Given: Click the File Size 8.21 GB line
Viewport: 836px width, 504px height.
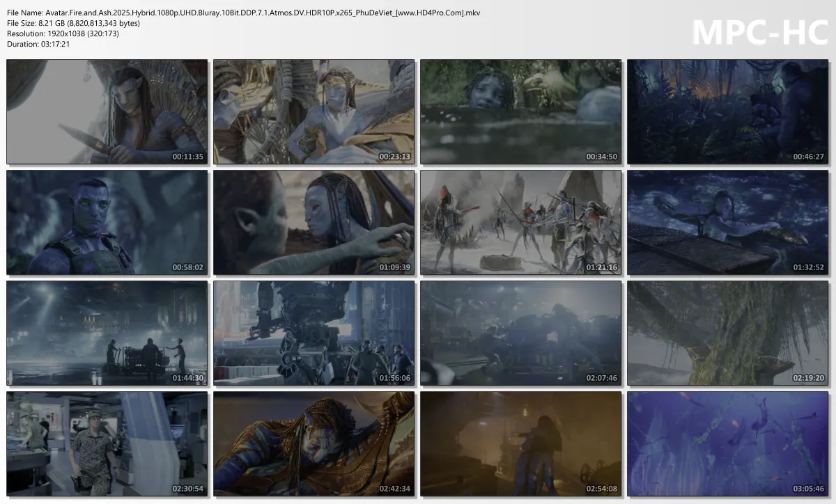Looking at the screenshot, I should (x=73, y=24).
